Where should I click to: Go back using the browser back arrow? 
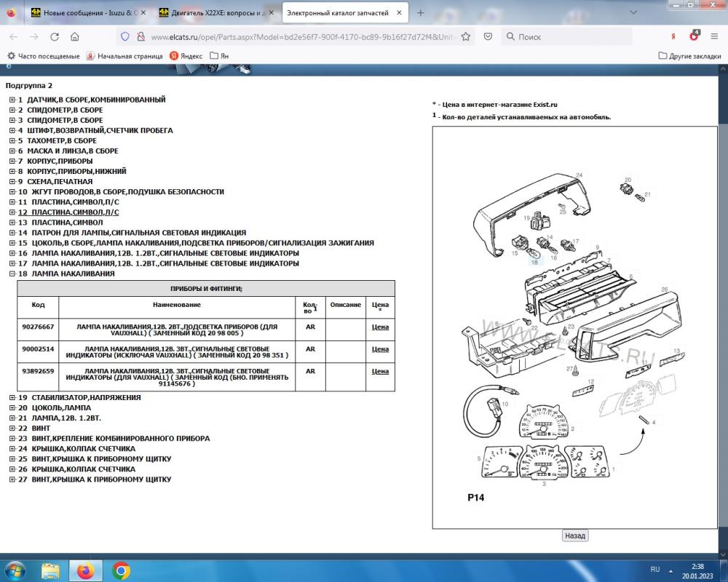click(x=13, y=36)
